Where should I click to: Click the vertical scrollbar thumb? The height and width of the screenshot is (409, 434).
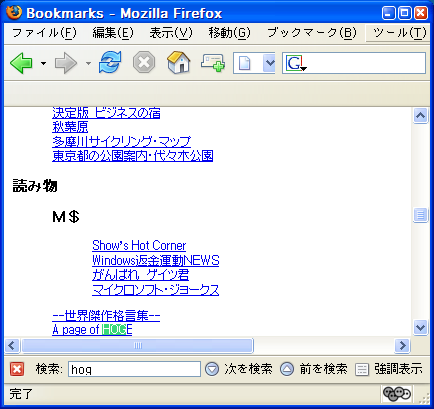point(420,215)
